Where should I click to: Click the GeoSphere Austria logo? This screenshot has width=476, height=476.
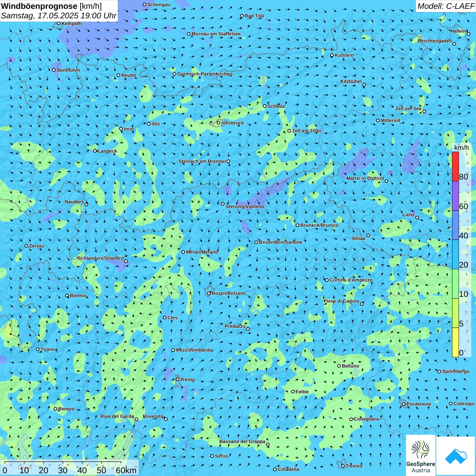click(421, 455)
